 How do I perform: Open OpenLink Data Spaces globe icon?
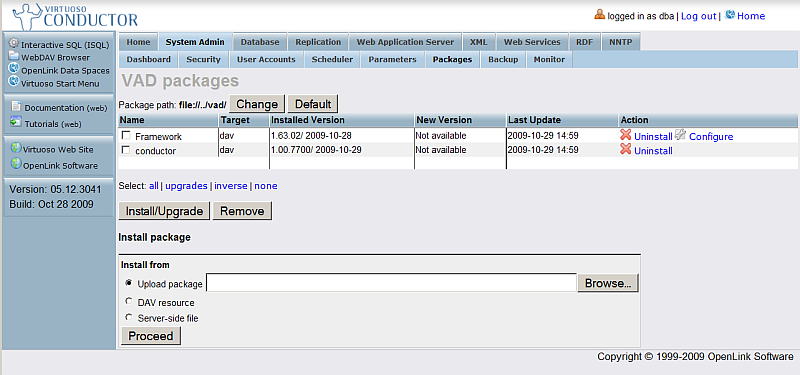click(14, 69)
